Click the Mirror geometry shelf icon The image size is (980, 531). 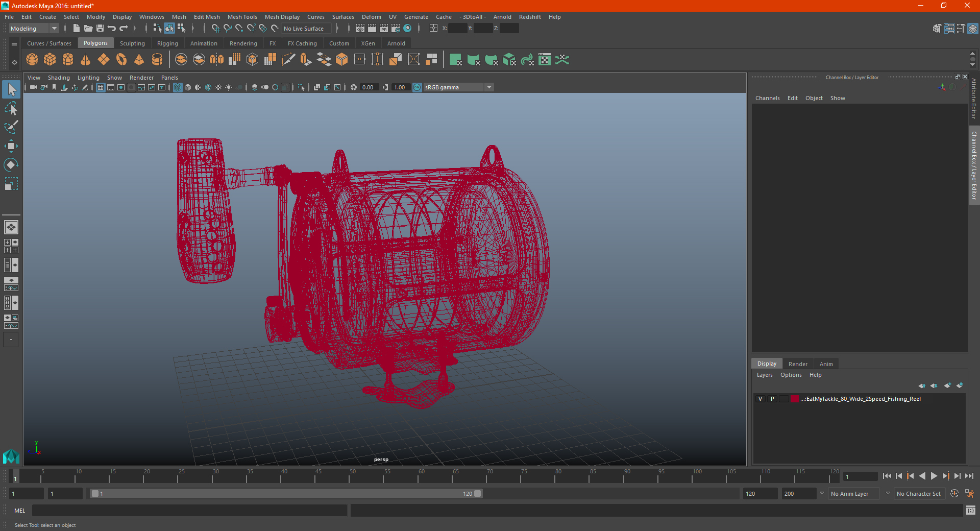217,60
